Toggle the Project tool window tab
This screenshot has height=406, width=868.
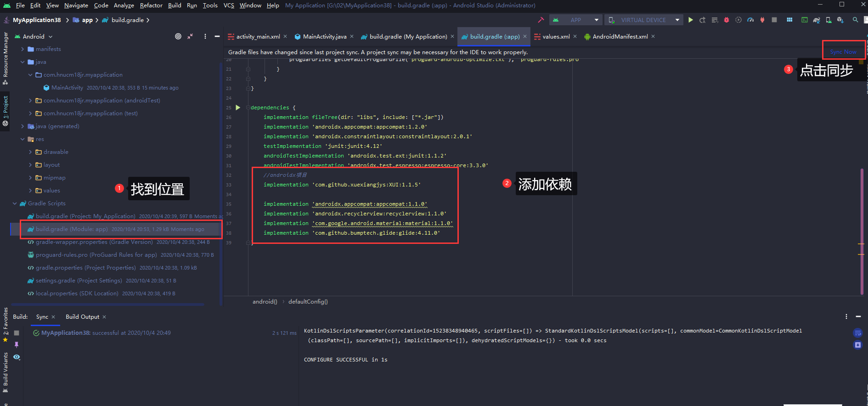coord(6,111)
